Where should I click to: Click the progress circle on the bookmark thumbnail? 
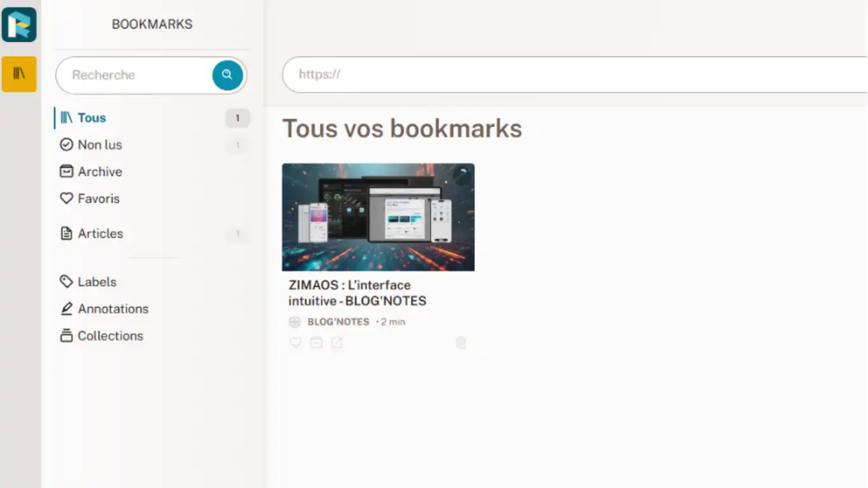click(x=462, y=175)
